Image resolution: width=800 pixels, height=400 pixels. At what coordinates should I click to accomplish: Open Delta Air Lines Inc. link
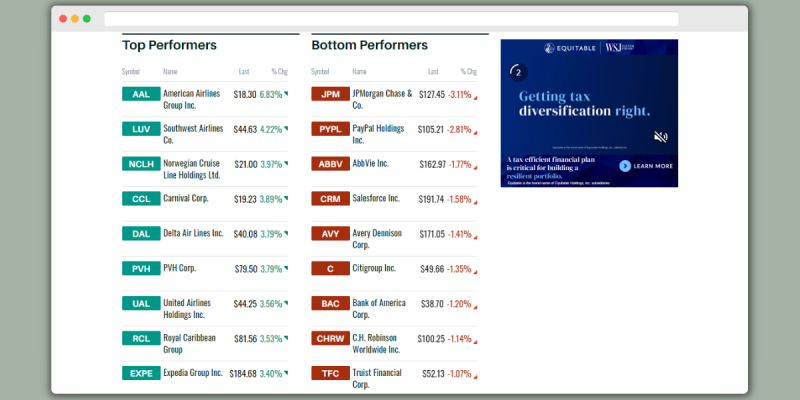coord(193,233)
